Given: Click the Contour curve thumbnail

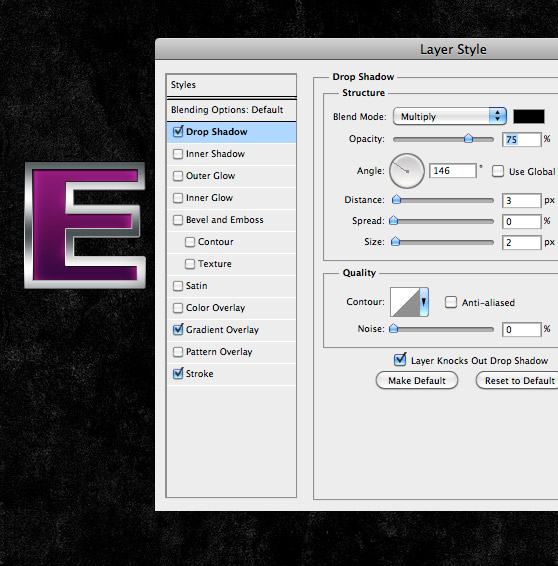Looking at the screenshot, I should 405,302.
